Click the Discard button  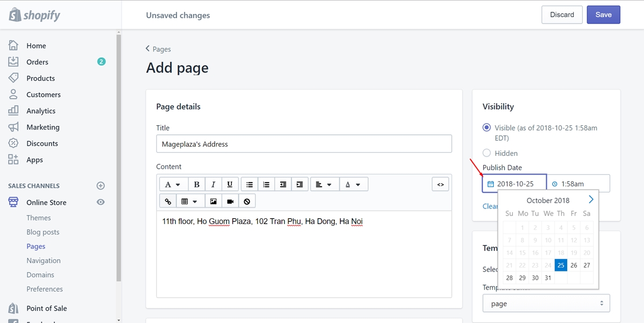click(562, 15)
